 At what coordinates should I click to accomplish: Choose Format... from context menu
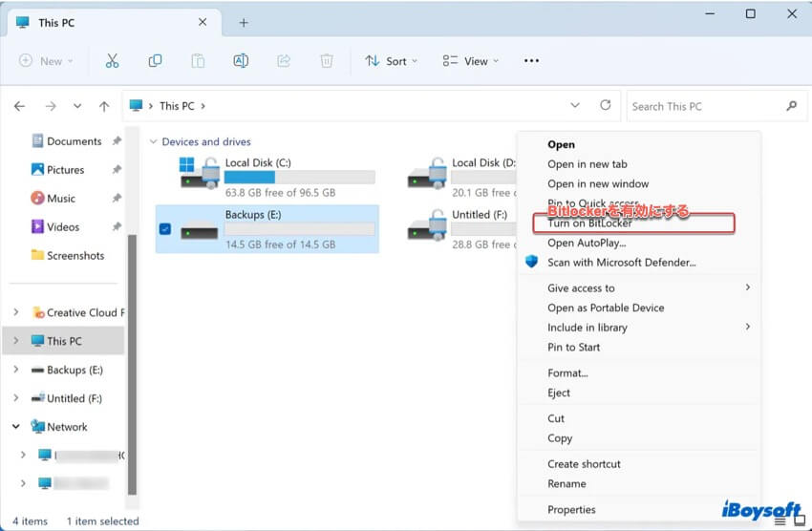tap(567, 373)
